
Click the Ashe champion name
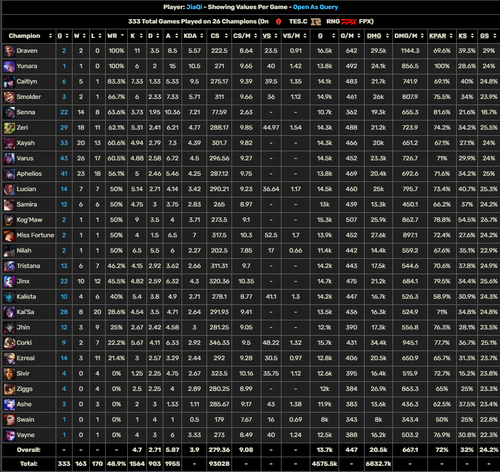tap(24, 404)
